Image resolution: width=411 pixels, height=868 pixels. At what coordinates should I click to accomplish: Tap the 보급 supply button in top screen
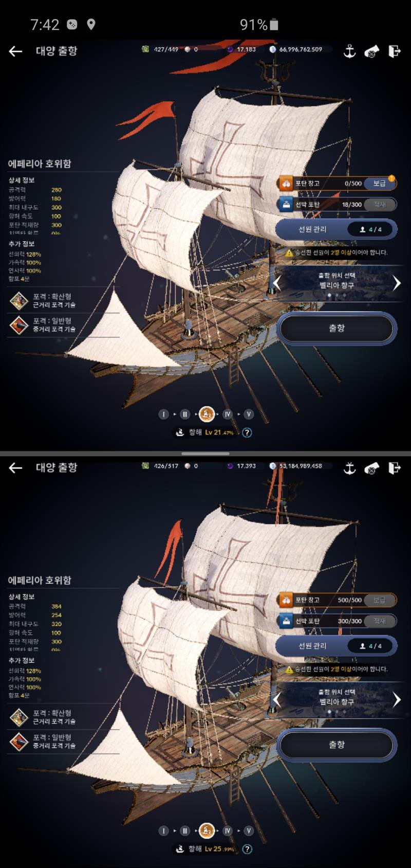click(380, 183)
